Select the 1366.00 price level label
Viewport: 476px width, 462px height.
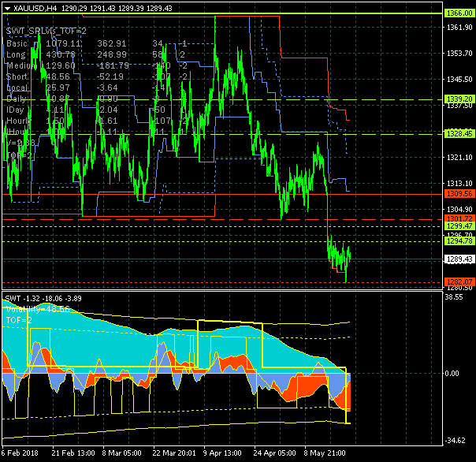[459, 13]
